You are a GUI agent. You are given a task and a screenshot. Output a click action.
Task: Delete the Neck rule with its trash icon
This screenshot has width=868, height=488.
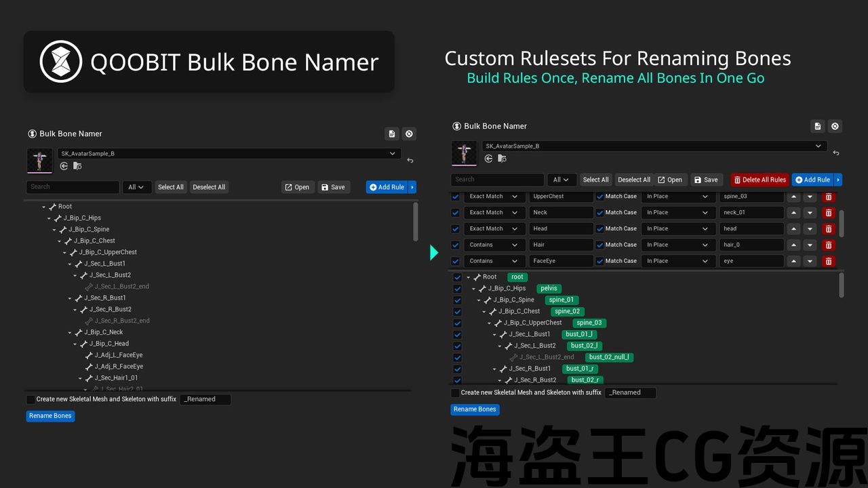point(828,213)
